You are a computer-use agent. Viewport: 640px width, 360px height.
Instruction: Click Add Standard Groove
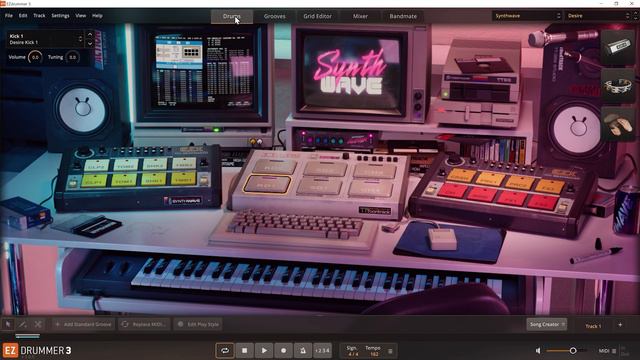click(83, 324)
